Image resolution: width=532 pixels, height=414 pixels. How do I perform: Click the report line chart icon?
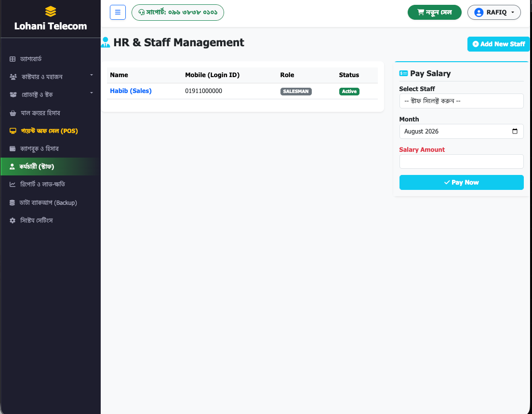click(13, 184)
